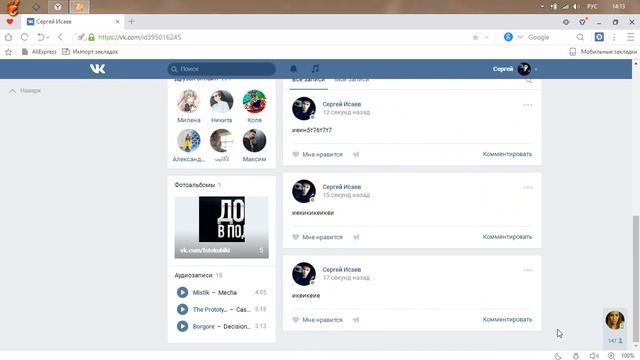Open the chat contact avatar at bottom right

(615, 320)
